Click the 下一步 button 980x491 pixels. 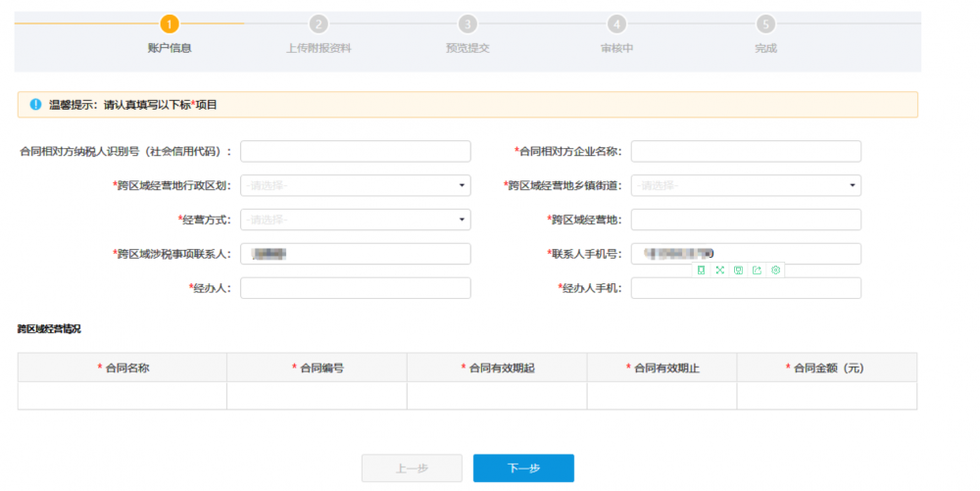point(523,468)
